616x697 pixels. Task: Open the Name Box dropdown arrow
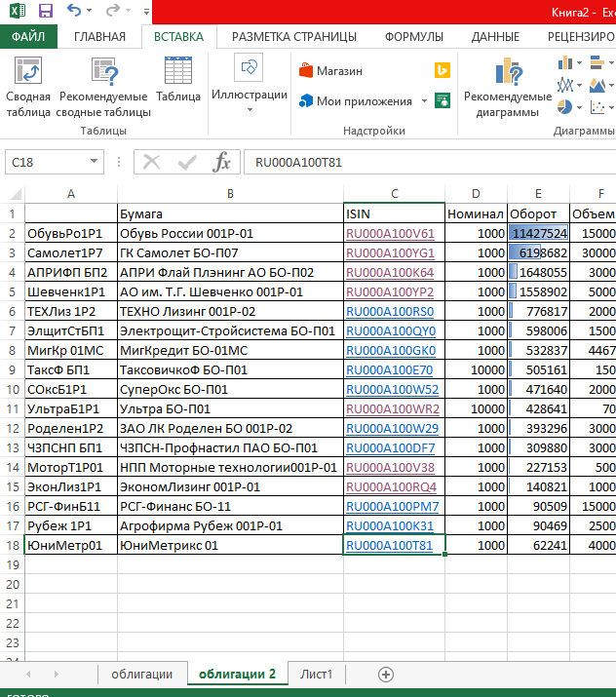click(x=94, y=162)
